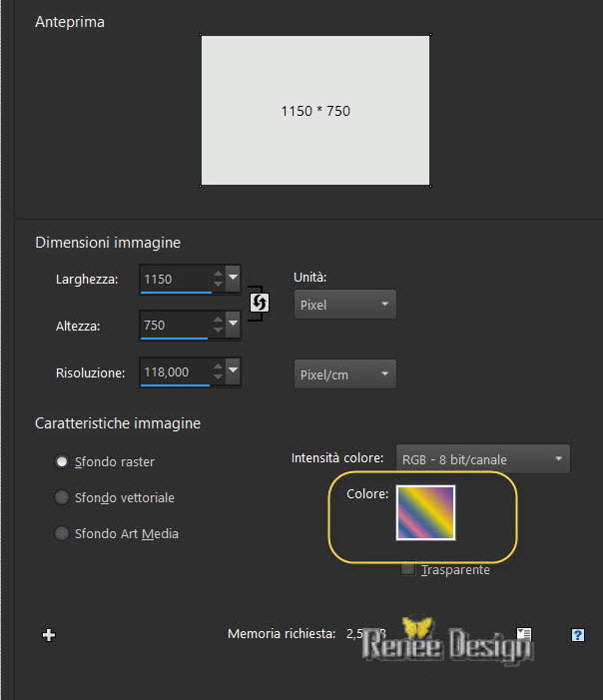The height and width of the screenshot is (700, 603).
Task: Click the Sfondo raster label text
Action: tap(115, 461)
